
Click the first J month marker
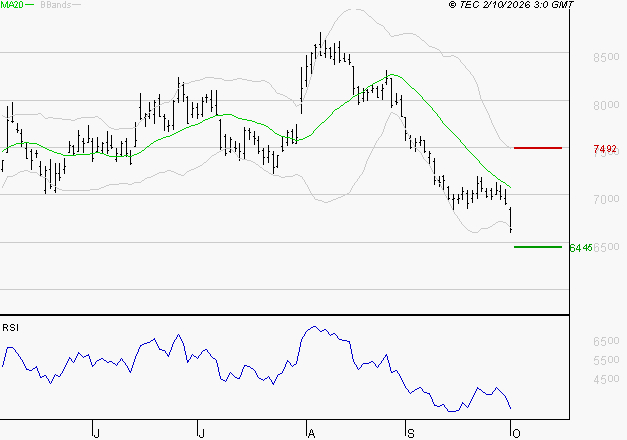96,434
